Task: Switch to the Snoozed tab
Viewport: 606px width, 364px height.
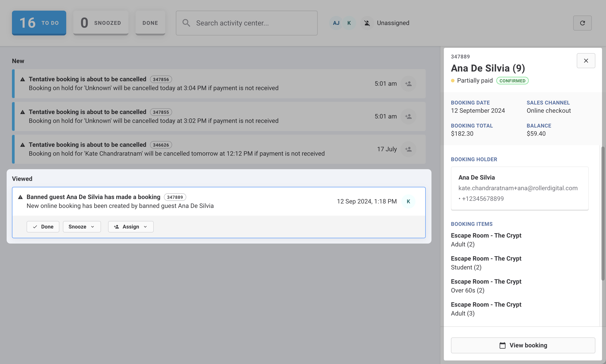Action: coord(101,23)
